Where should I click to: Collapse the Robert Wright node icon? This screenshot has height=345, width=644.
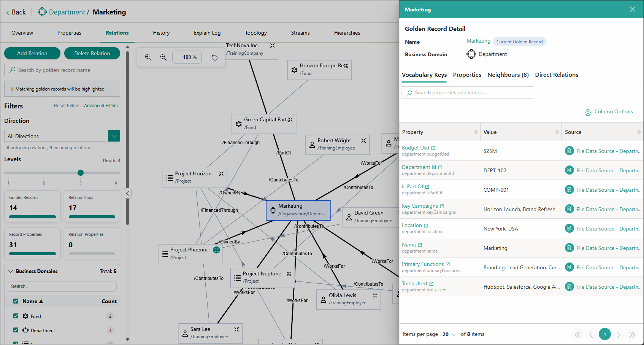click(x=363, y=141)
